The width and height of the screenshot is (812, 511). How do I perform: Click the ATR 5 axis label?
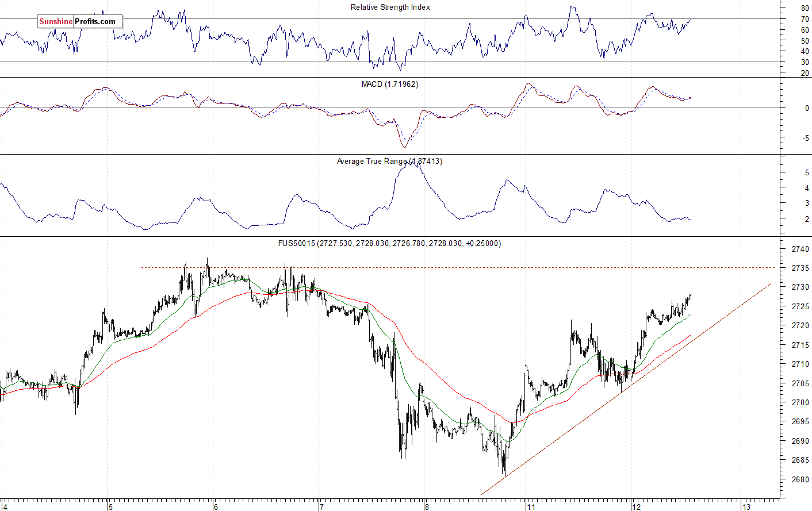point(807,173)
